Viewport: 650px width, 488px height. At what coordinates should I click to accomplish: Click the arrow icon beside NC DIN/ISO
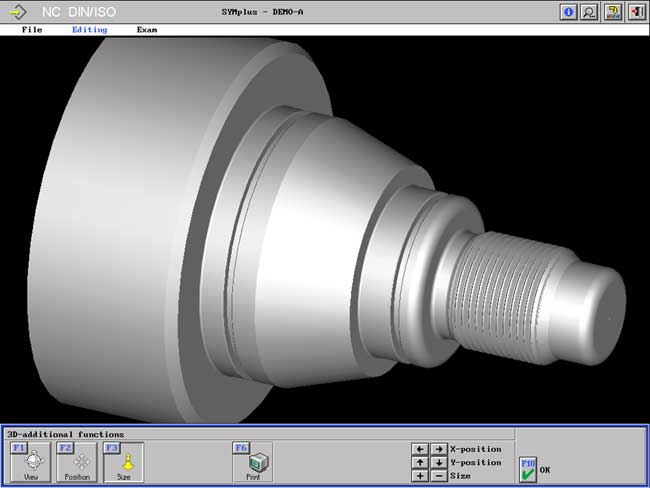(x=17, y=12)
